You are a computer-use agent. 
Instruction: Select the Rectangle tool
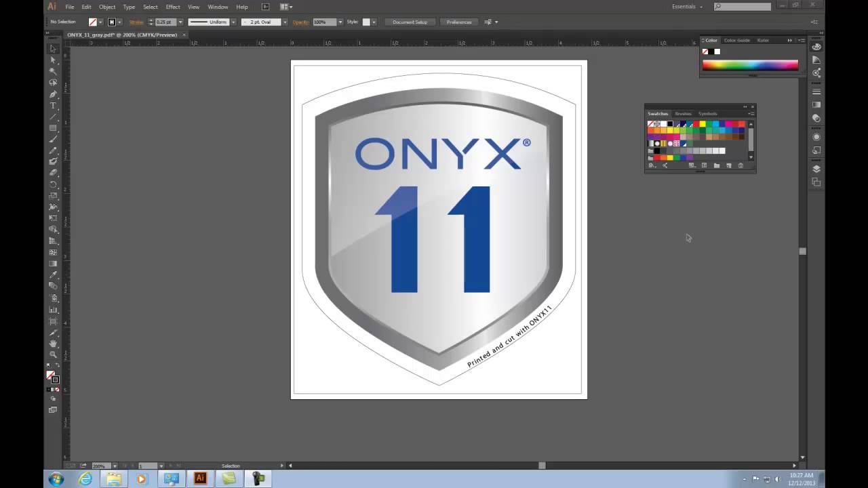click(x=53, y=128)
